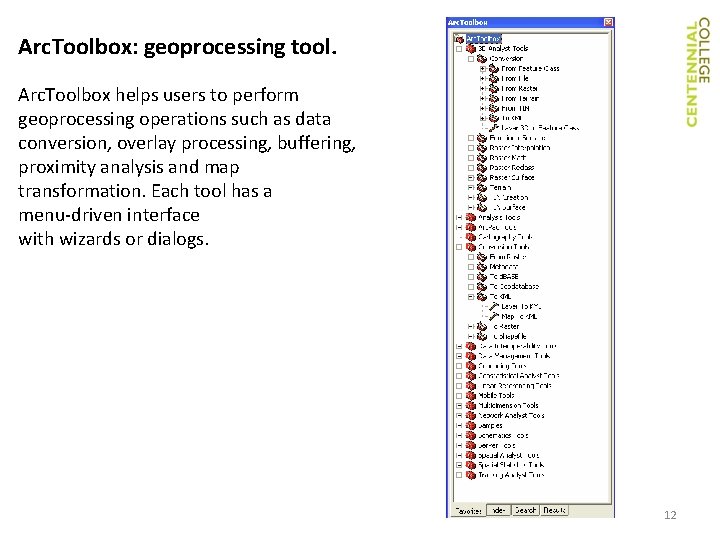Screen dimensions: 720x540
Task: Select the Data Interoperability Tools label
Action: coord(518,346)
